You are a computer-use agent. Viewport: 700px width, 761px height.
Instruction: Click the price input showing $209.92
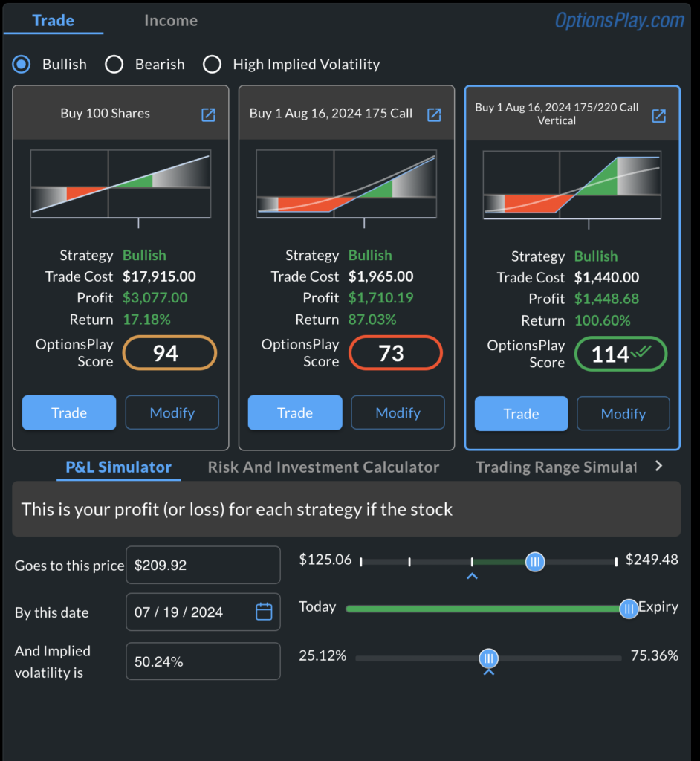(x=202, y=565)
